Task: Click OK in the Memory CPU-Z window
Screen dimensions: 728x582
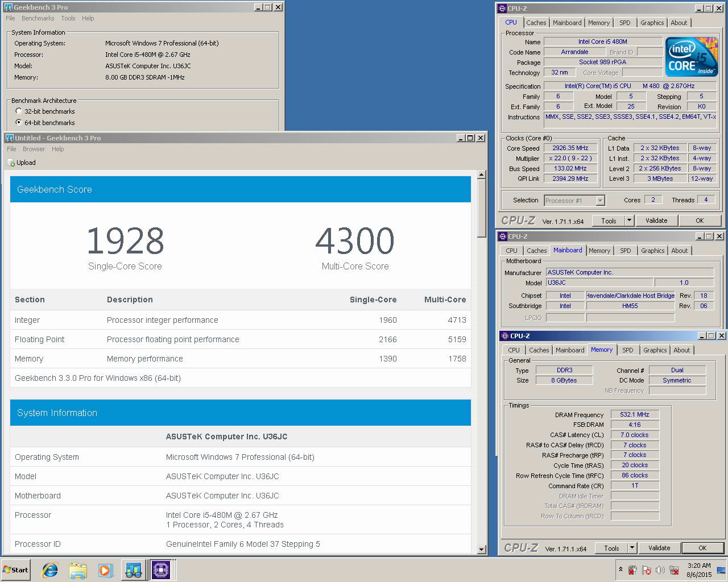Action: (x=702, y=548)
